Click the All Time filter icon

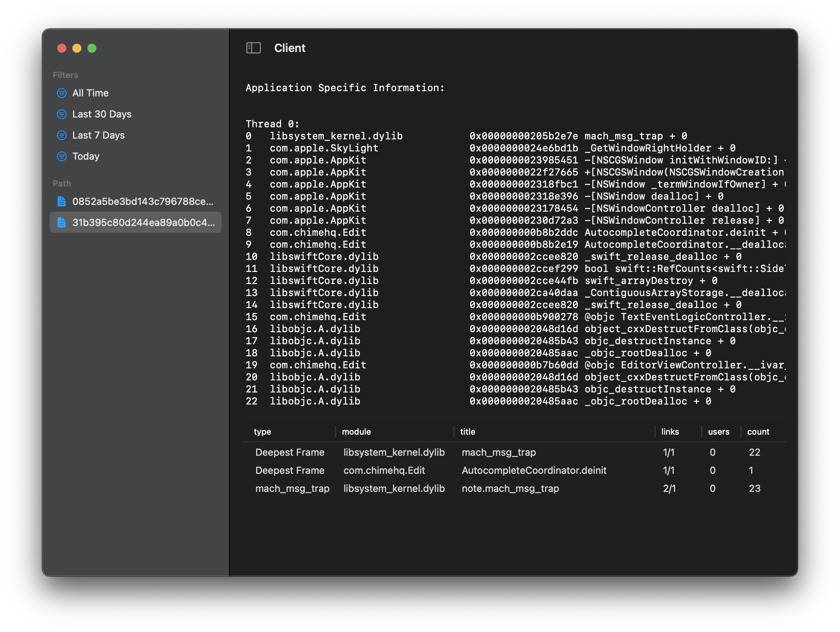pos(61,93)
